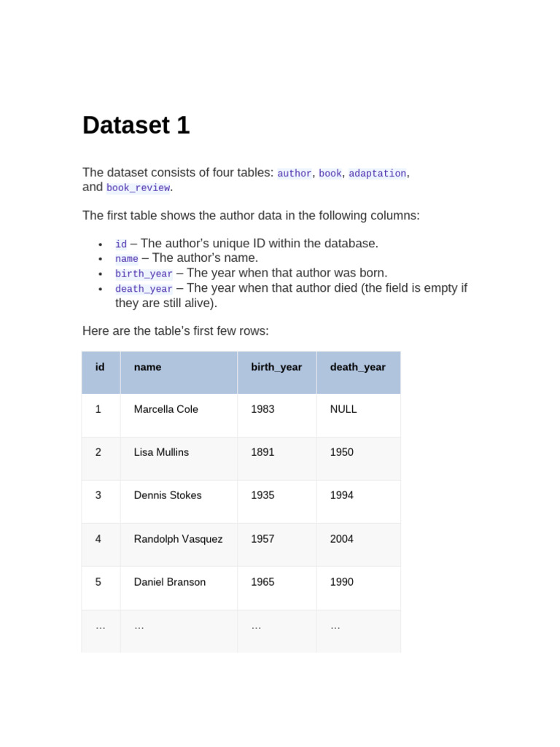Select the "book_review" code link

click(x=138, y=188)
